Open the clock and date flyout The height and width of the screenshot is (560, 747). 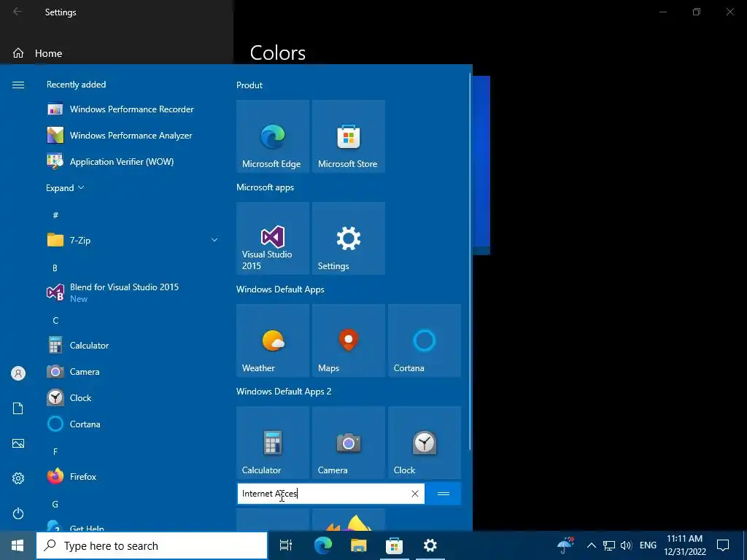(684, 545)
